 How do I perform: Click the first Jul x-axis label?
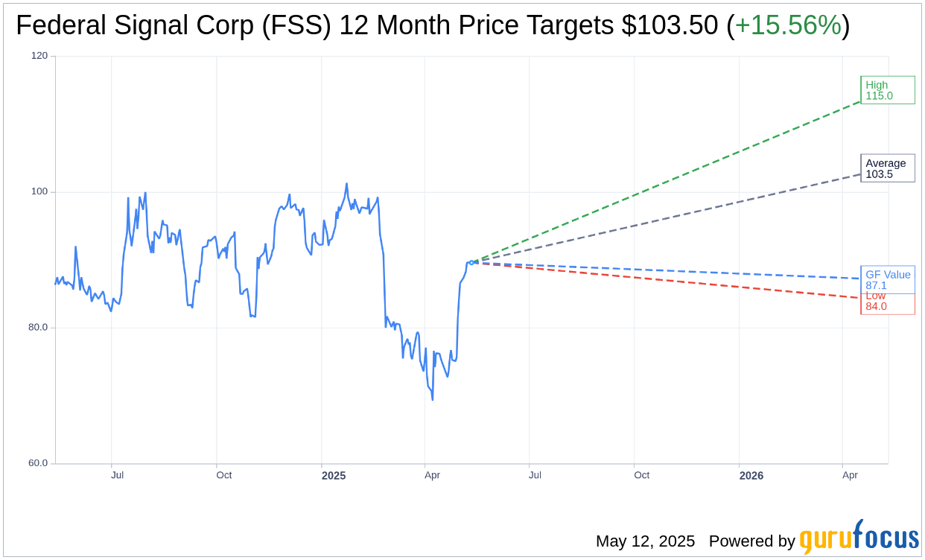pos(118,475)
